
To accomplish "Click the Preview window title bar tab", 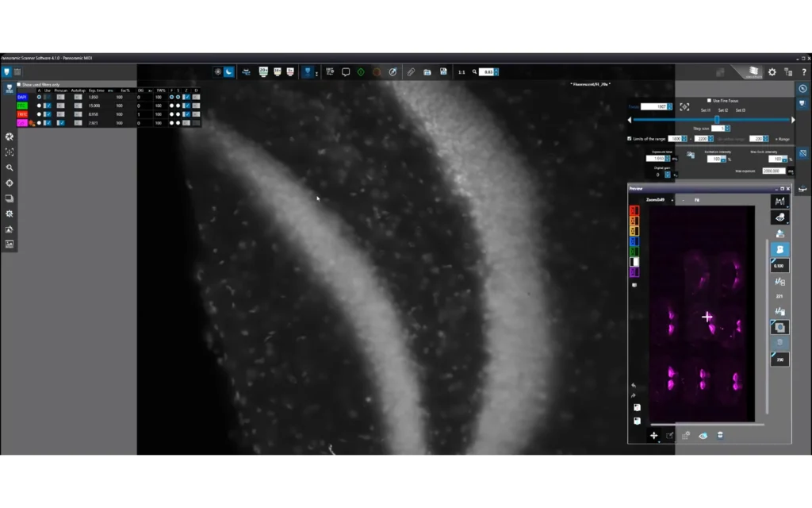I will (x=636, y=189).
